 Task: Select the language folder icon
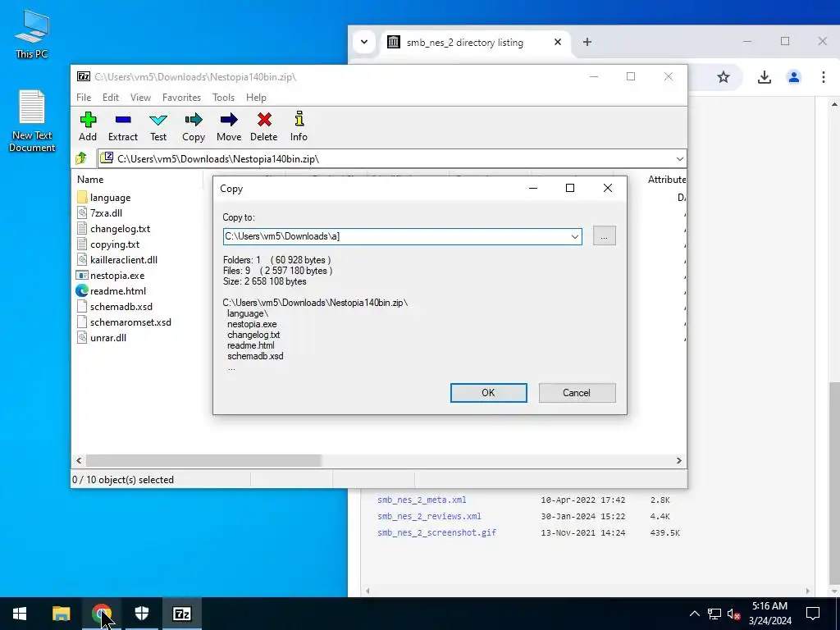(82, 197)
